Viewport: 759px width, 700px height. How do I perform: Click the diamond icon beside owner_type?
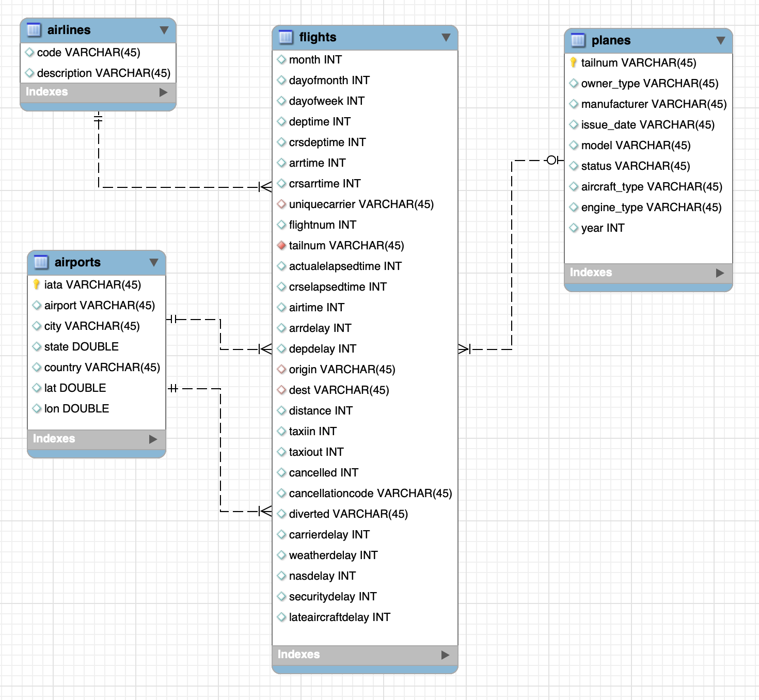574,83
